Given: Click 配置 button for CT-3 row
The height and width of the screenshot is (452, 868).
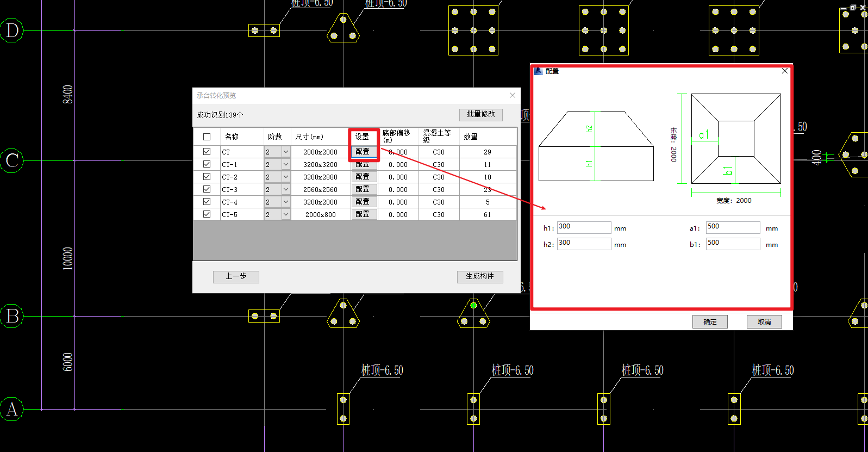Looking at the screenshot, I should tap(364, 189).
